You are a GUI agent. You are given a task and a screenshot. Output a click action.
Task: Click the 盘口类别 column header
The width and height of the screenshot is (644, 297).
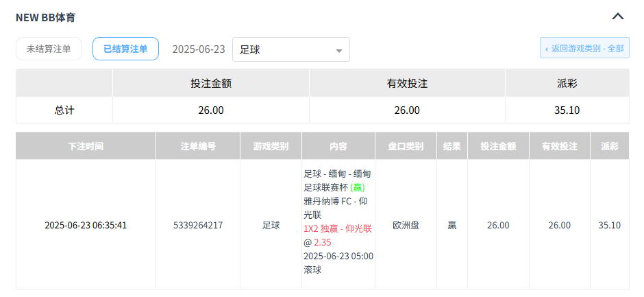406,146
